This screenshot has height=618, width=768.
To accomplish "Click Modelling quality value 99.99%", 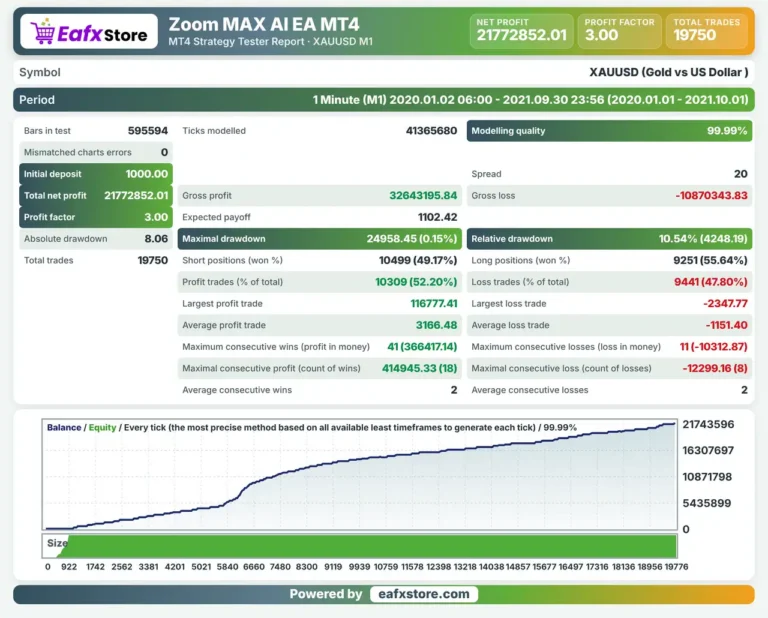I will tap(727, 131).
